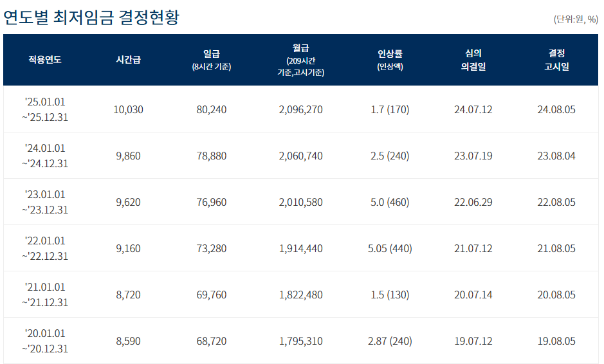The width and height of the screenshot is (604, 364).
Task: Click the 인상률 (인상액) column header
Action: click(x=390, y=60)
